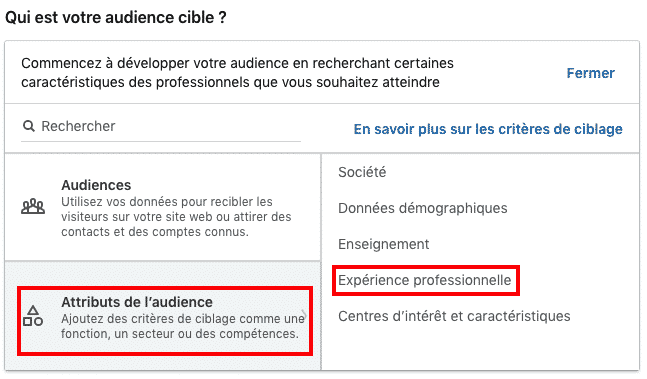This screenshot has height=379, width=647.
Task: Click the title Qui est votre audience cible
Action: [x=116, y=18]
